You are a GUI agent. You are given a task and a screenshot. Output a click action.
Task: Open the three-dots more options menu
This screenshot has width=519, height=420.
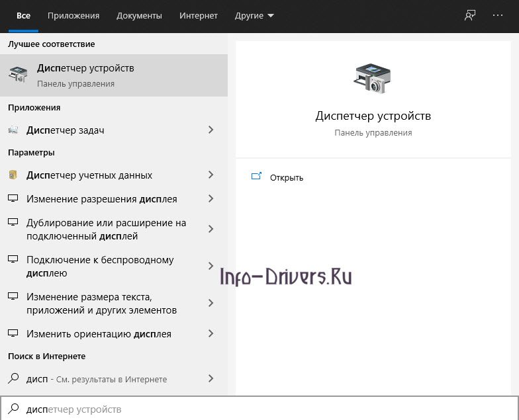[x=498, y=16]
